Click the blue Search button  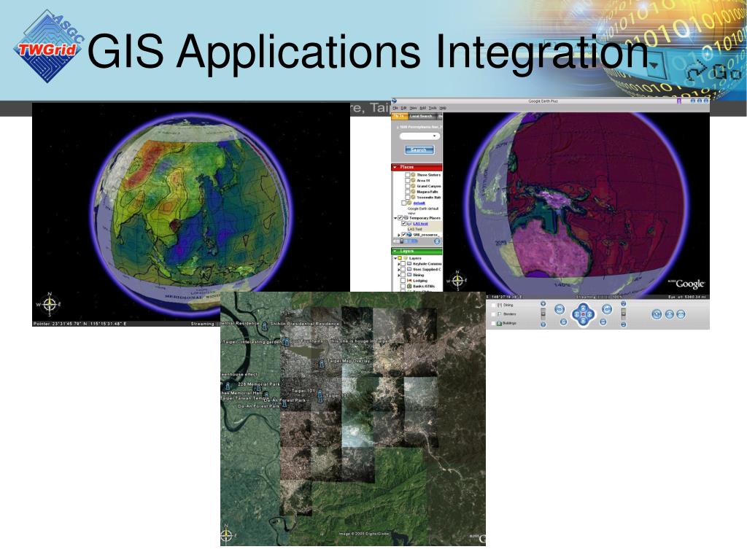click(419, 149)
